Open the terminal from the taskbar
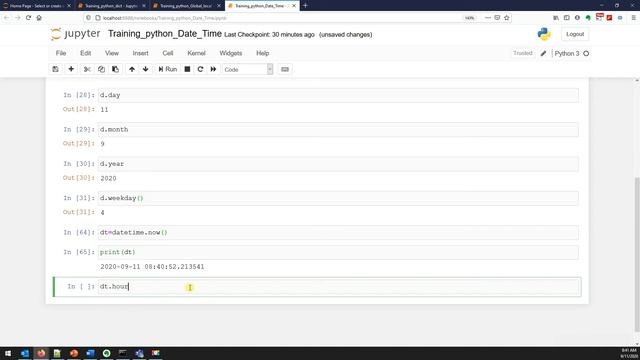Viewport: 640px width, 360px height. tap(123, 353)
